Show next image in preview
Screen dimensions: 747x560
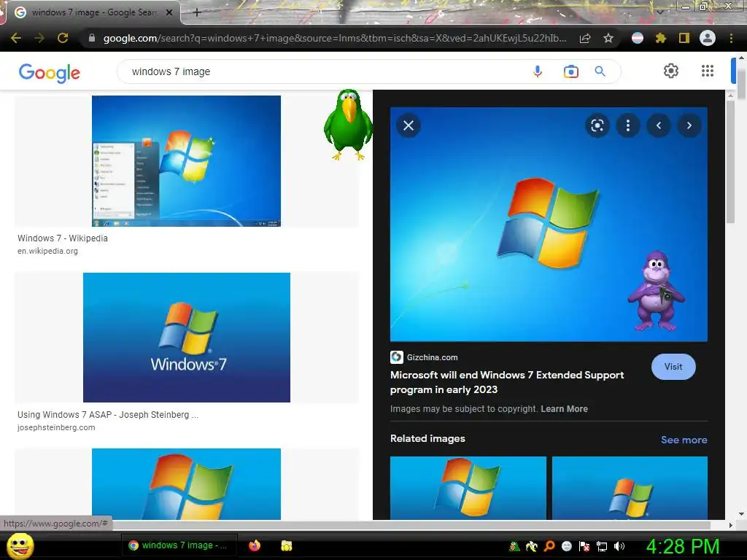[x=689, y=125]
